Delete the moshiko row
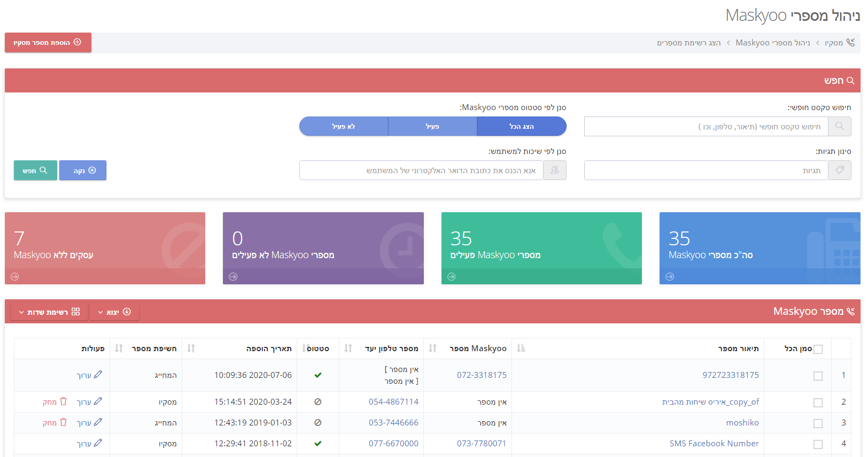 click(55, 423)
